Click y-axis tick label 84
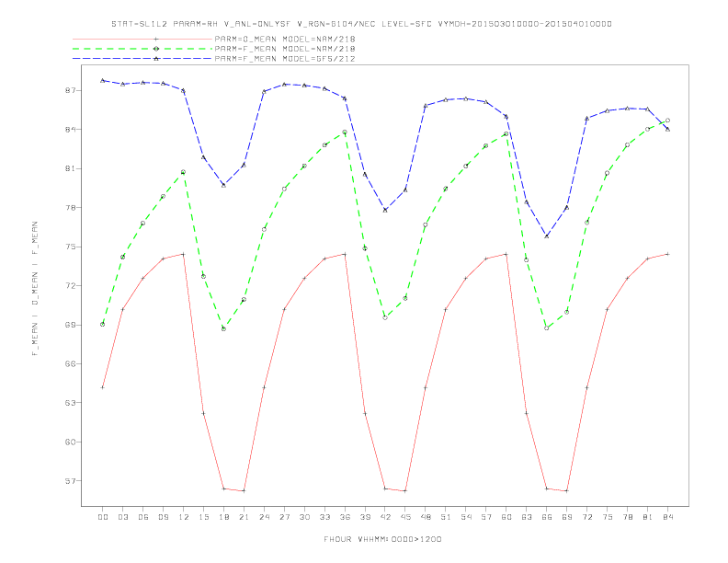728x563 pixels. (x=70, y=130)
